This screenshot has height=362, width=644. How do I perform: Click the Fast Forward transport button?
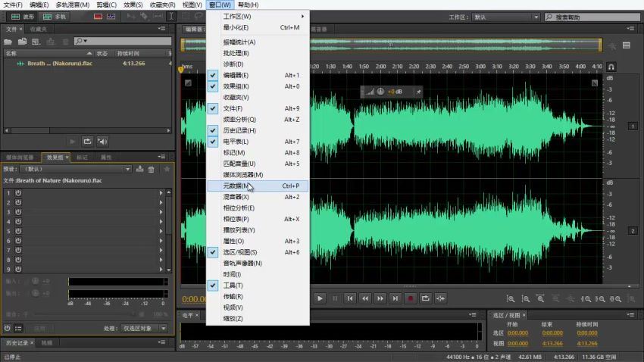click(380, 298)
